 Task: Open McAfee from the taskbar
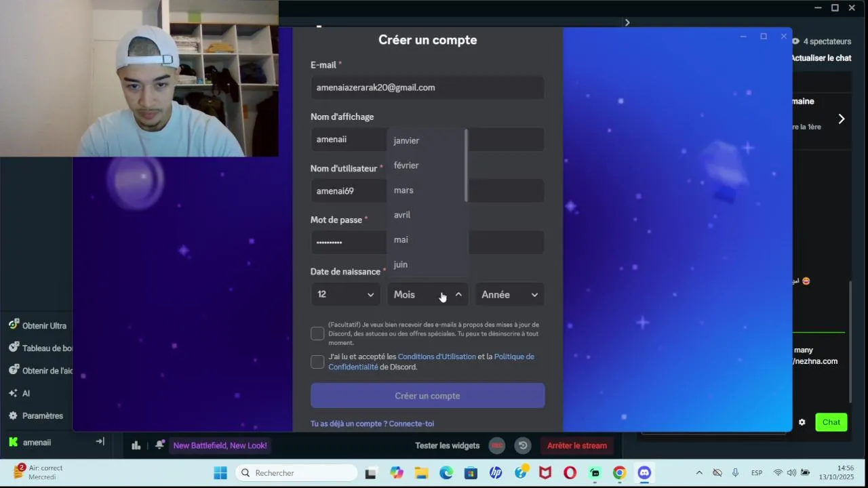545,473
